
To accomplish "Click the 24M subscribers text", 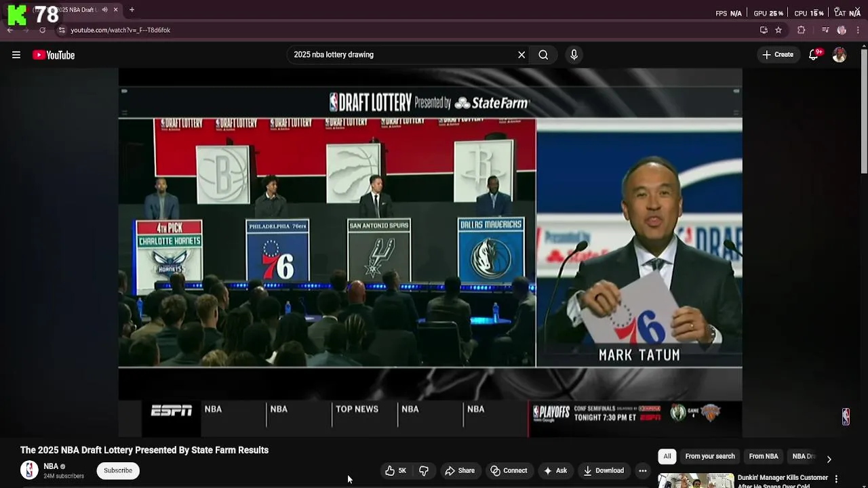I will pos(64,476).
